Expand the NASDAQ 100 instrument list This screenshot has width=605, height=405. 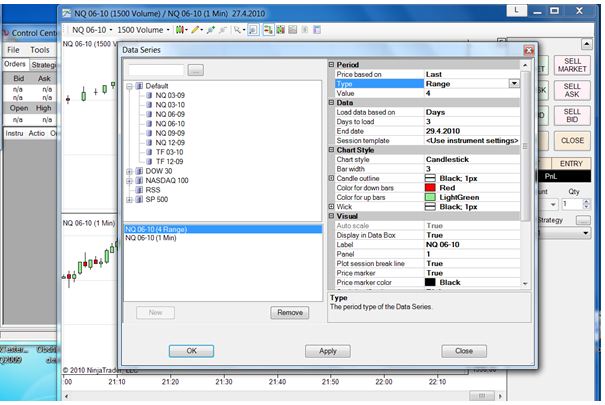click(x=129, y=180)
